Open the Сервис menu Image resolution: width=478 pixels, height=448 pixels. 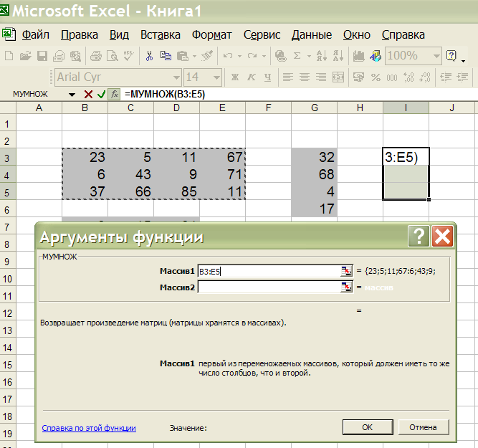coord(262,35)
